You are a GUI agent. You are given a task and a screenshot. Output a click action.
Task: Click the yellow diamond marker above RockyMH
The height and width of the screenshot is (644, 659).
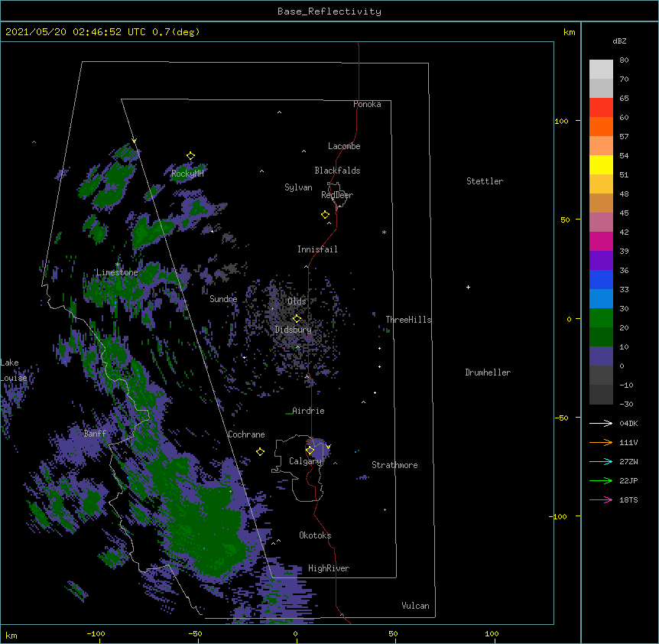tap(191, 156)
